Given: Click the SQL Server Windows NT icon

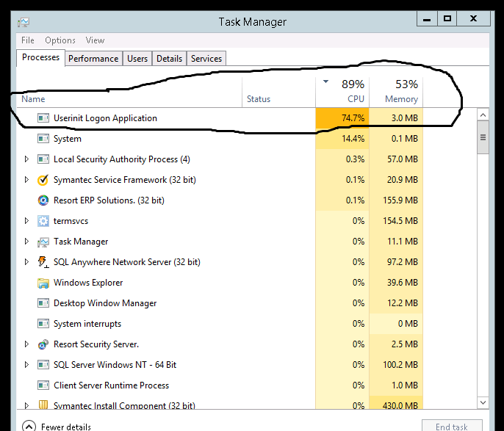Looking at the screenshot, I should 43,365.
